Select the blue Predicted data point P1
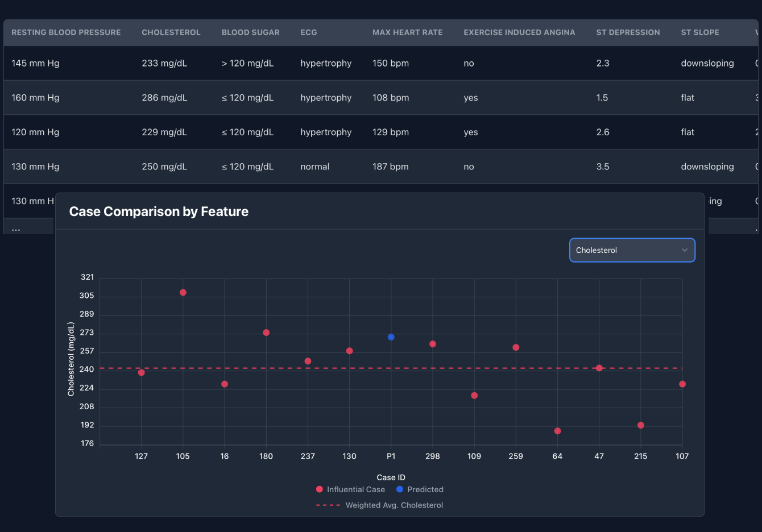 tap(391, 337)
